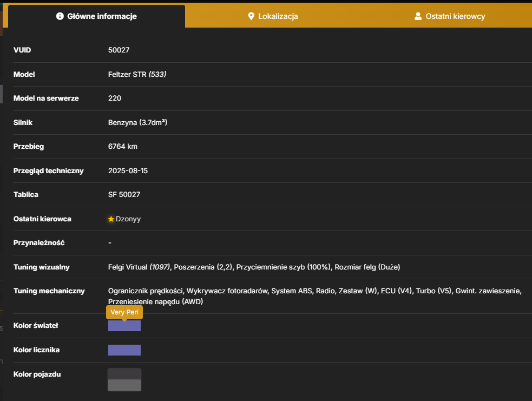Viewport: 532px width, 401px height.
Task: Click the map pin icon beside Lokalizacja
Action: point(251,16)
